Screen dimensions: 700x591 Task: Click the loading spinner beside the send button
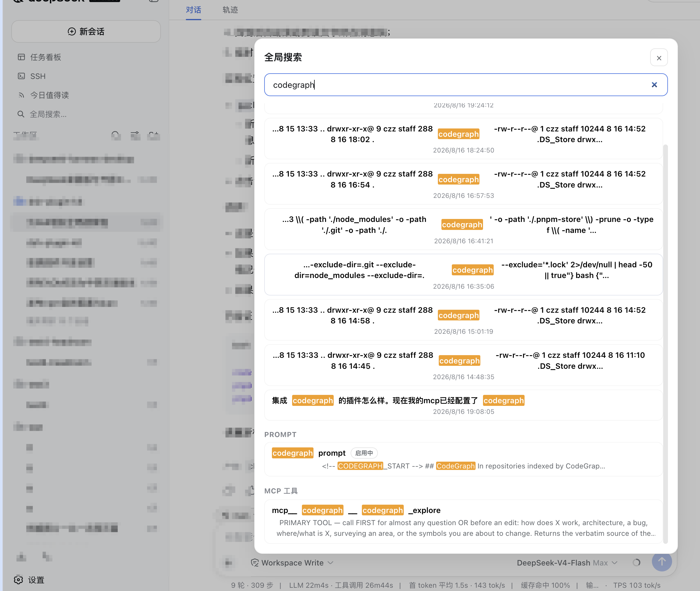(636, 563)
